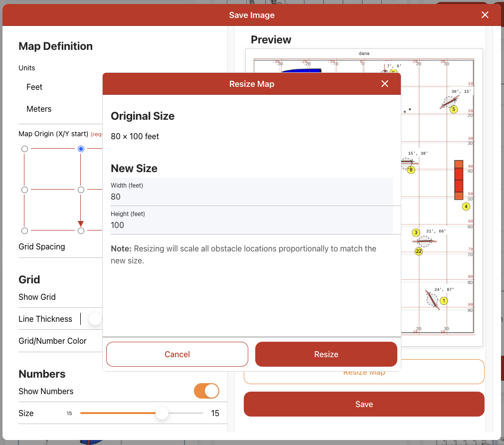Select obstacle marker 22 on the map
Image resolution: width=504 pixels, height=445 pixels.
pos(419,252)
